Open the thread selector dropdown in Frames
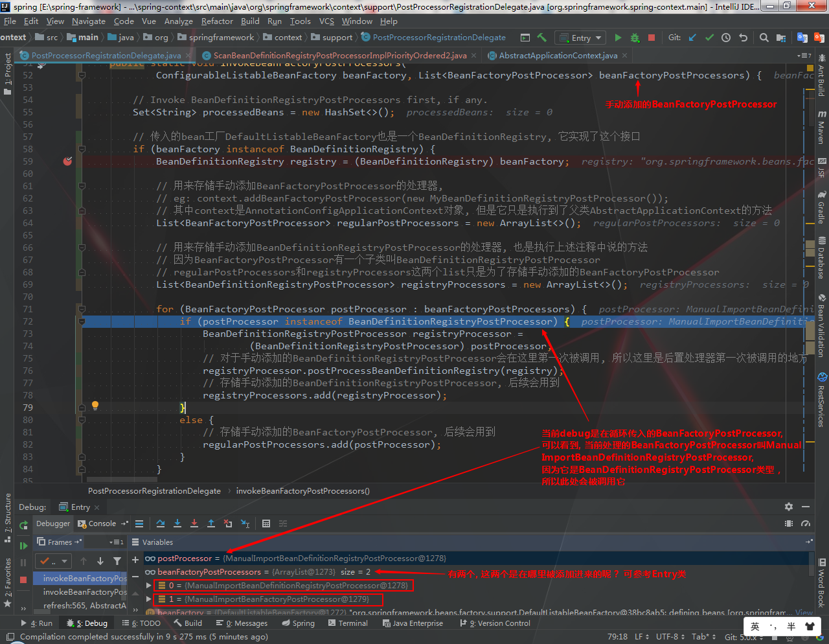829x644 pixels. (53, 561)
